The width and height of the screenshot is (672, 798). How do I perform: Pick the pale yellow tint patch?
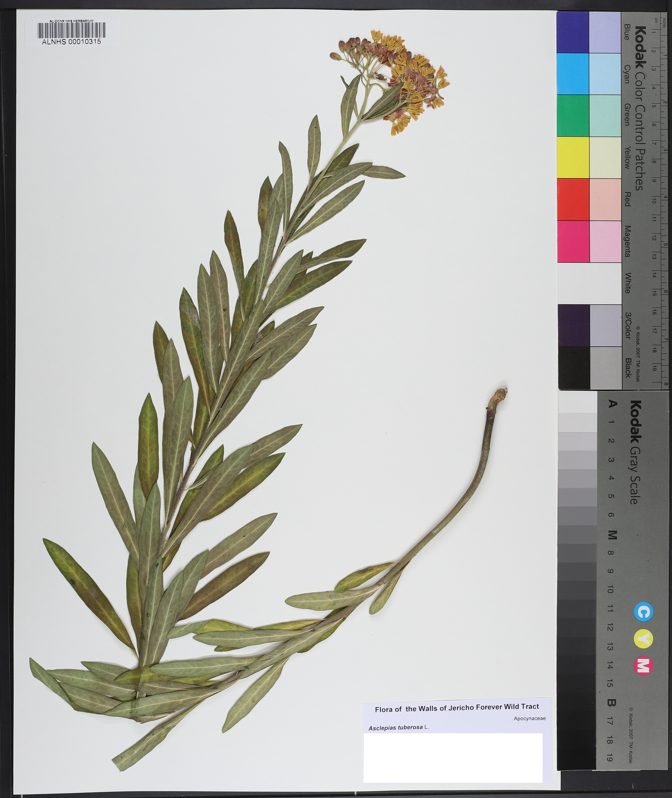point(605,157)
